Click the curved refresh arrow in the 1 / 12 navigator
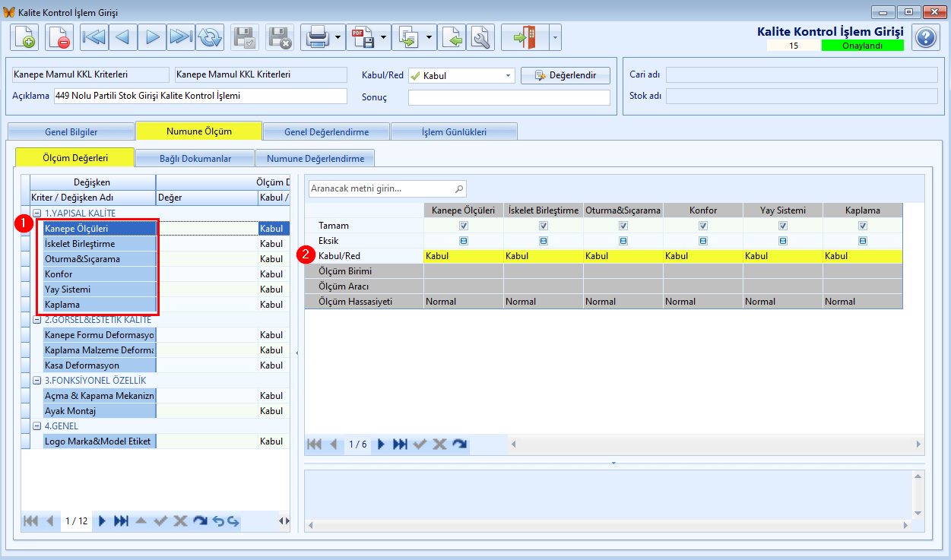The height and width of the screenshot is (560, 951). click(x=199, y=520)
